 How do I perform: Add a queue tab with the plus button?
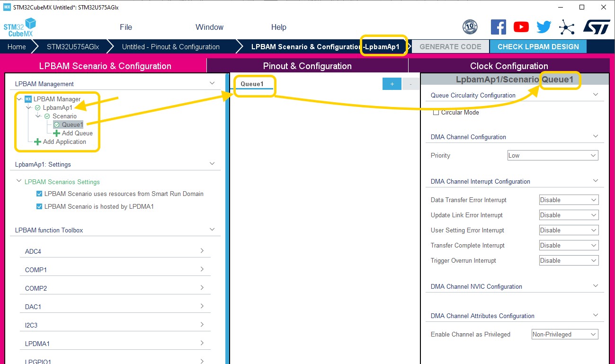point(392,84)
